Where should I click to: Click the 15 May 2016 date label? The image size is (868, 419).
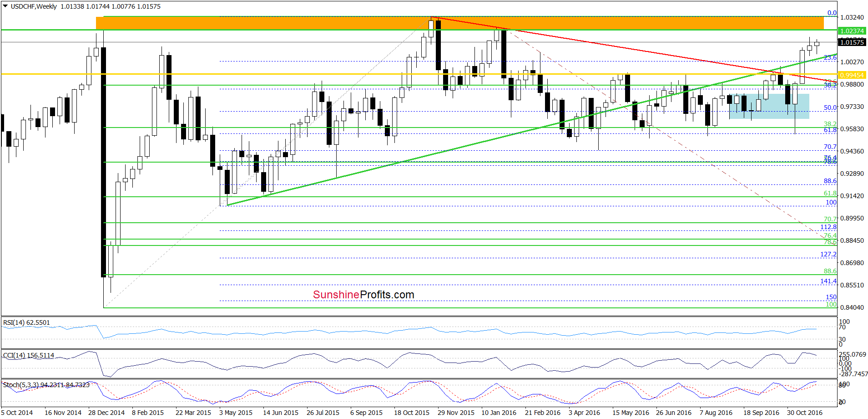631,413
